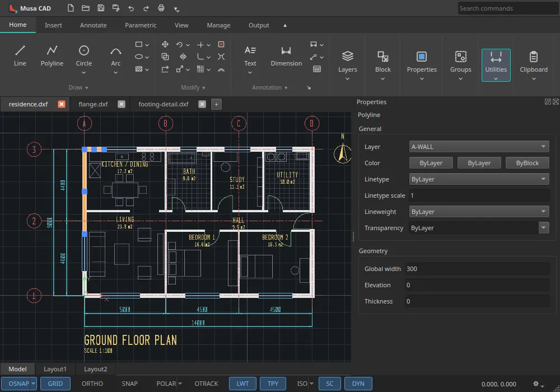This screenshot has height=392, width=560.
Task: Close the residence.dxf tab
Action: pos(62,104)
